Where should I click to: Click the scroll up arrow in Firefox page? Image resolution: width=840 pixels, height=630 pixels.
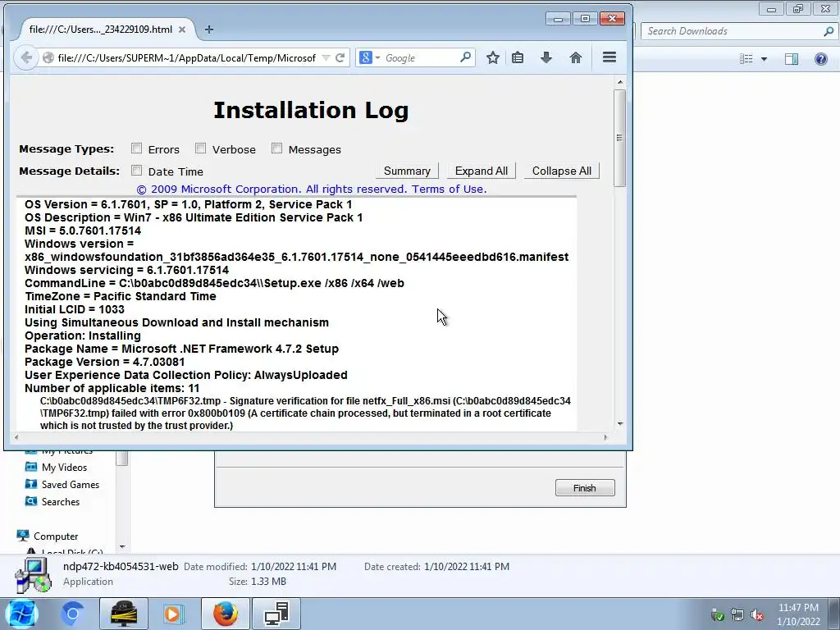(620, 82)
